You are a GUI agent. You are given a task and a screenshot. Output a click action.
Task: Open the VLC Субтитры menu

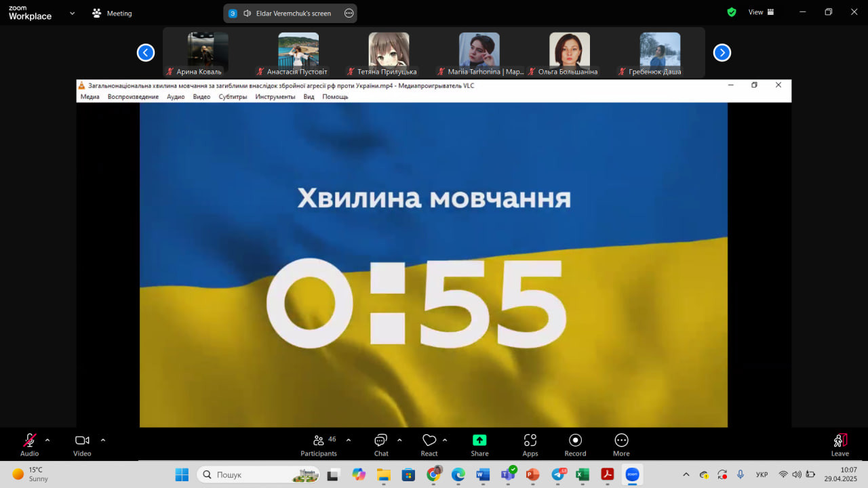pos(233,97)
